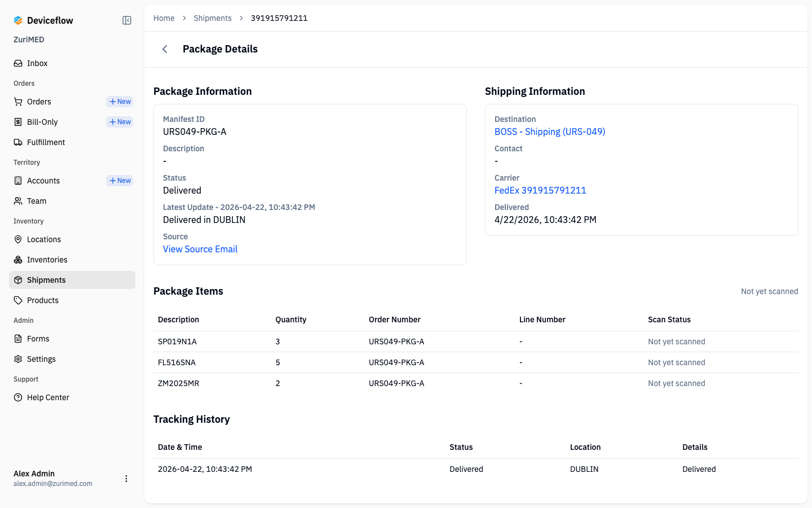Click the Bill-Only receipt icon
The height and width of the screenshot is (508, 812).
click(x=18, y=122)
